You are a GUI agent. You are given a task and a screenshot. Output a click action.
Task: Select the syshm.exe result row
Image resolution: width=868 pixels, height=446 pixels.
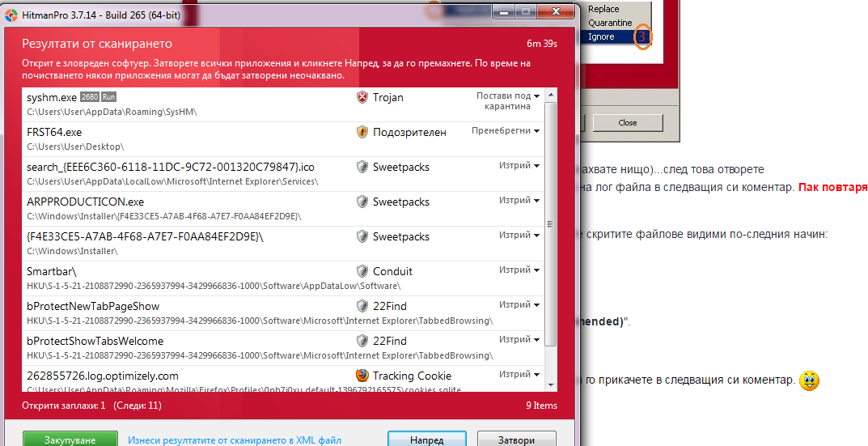[x=283, y=104]
